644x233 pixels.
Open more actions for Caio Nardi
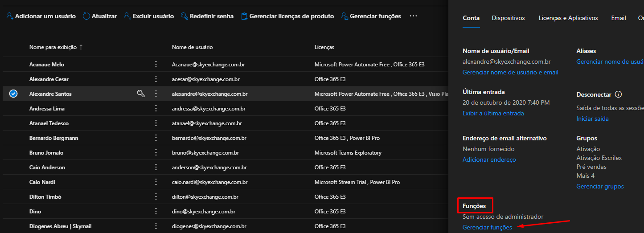(x=156, y=182)
